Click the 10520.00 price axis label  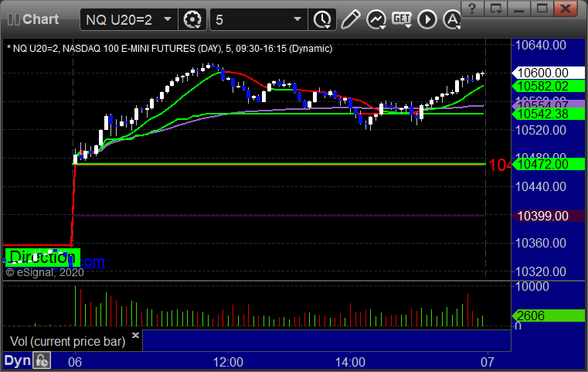tap(541, 130)
